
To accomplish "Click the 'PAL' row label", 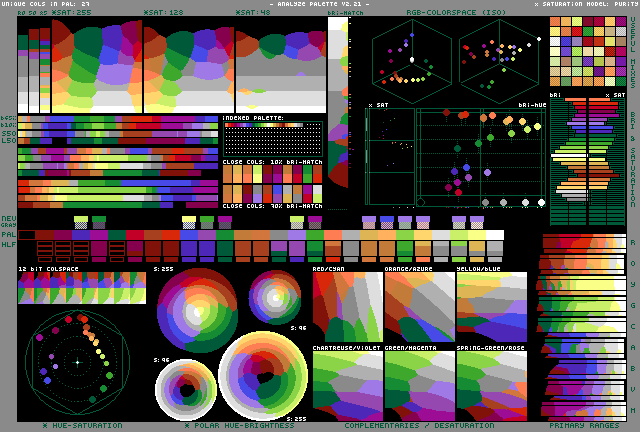I will click(x=9, y=235).
